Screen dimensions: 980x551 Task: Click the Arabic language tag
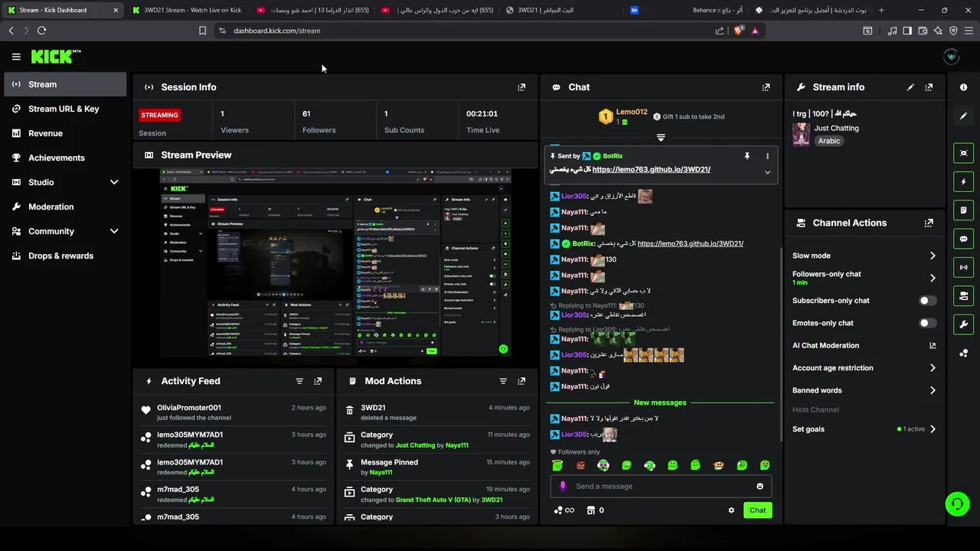tap(829, 141)
